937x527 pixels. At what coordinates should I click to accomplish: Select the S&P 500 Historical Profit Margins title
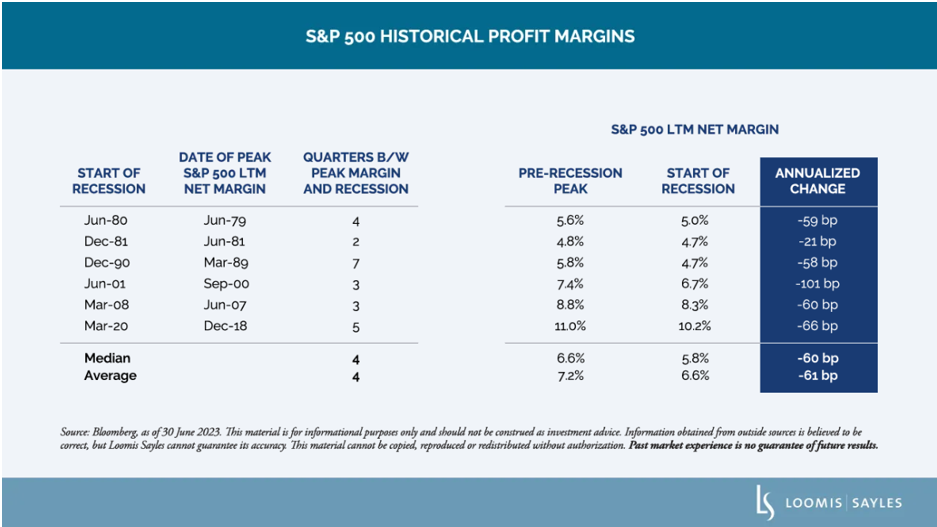pos(469,36)
